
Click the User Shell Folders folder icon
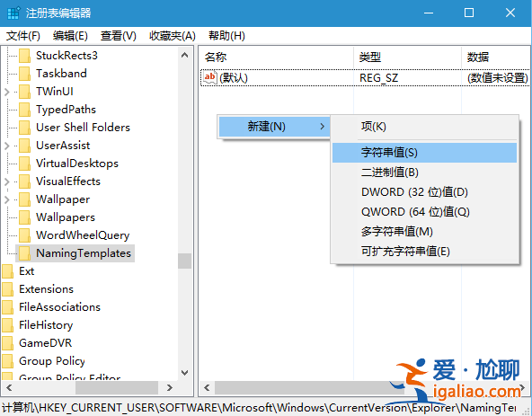[25, 128]
